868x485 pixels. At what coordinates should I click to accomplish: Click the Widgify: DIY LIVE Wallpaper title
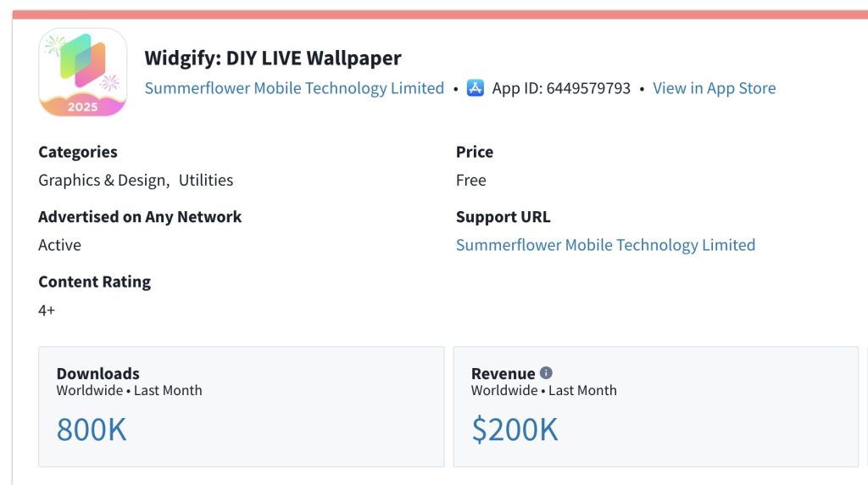273,59
